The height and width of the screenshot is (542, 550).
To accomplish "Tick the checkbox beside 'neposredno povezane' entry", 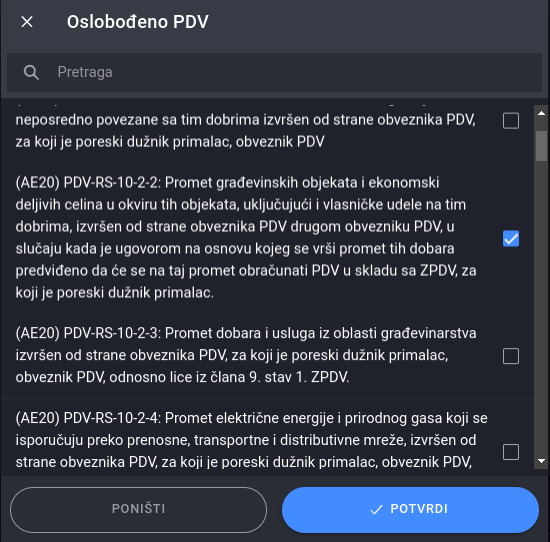I will pyautogui.click(x=511, y=121).
